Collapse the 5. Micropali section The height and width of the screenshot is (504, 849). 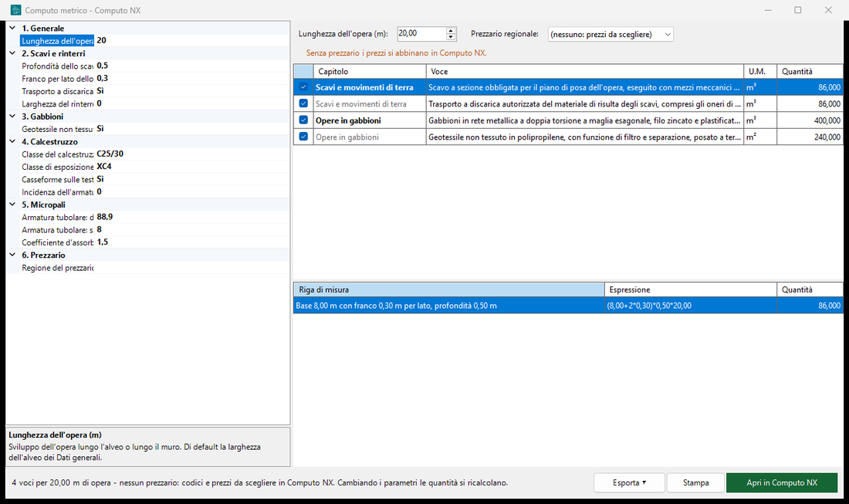click(x=12, y=205)
